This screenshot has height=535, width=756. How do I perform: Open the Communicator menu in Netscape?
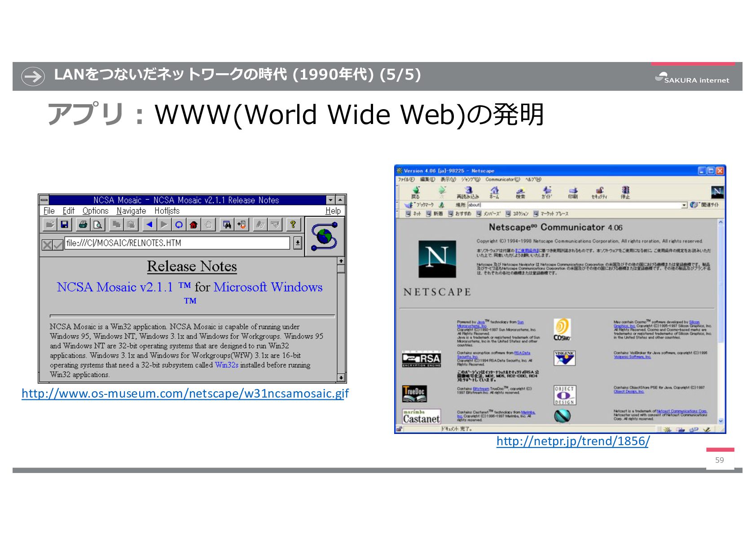point(502,179)
